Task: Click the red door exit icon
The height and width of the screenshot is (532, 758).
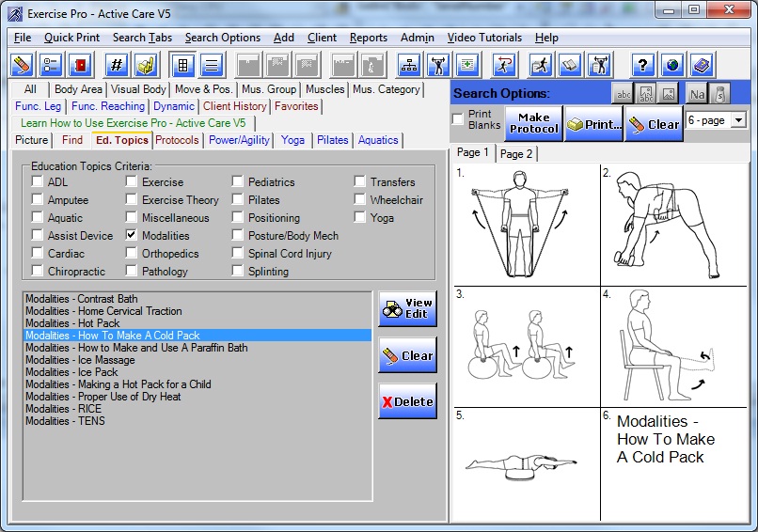Action: point(81,65)
